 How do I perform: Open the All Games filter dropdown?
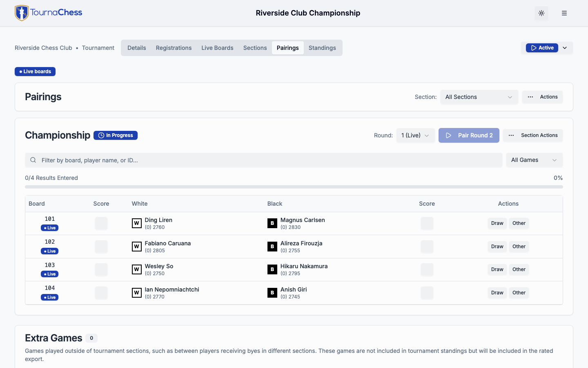(x=534, y=160)
